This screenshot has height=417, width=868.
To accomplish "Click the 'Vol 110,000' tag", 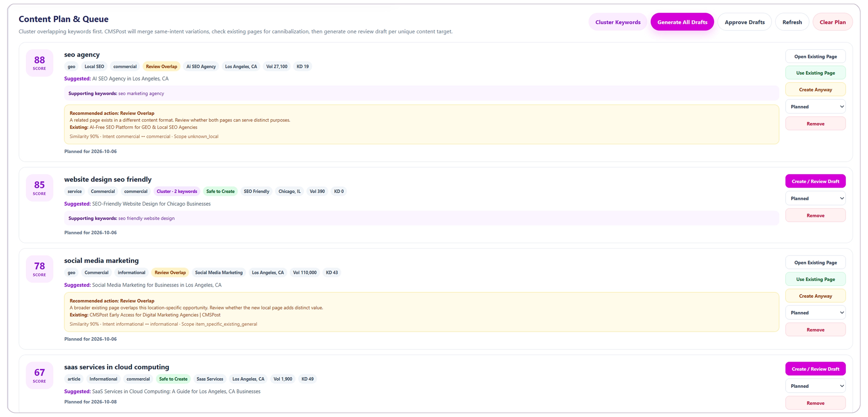I will [x=305, y=273].
